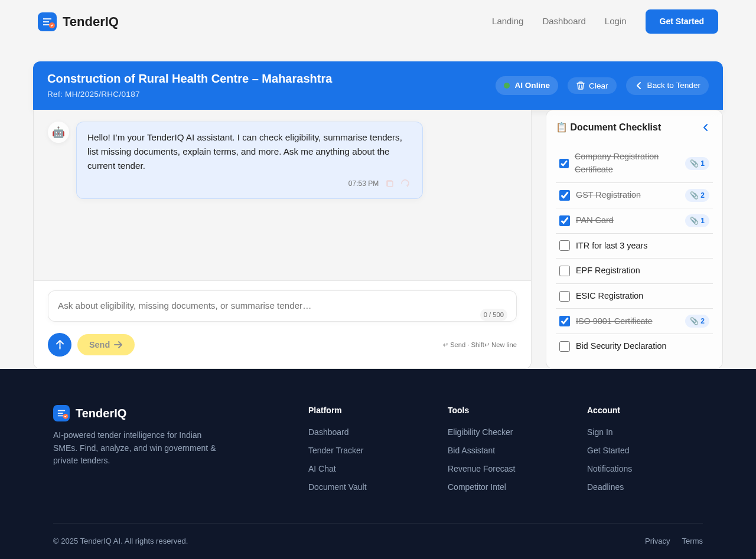Check the EPF Registration checkbox
This screenshot has height=559, width=756.
565,271
